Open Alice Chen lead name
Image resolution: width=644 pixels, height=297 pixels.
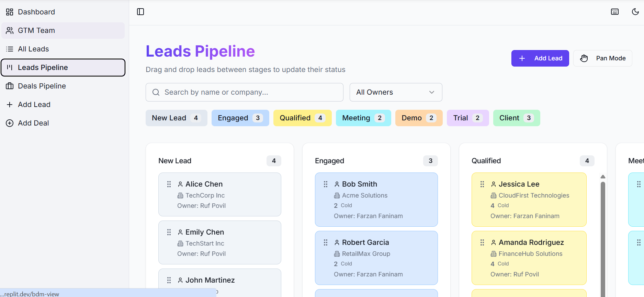point(204,184)
